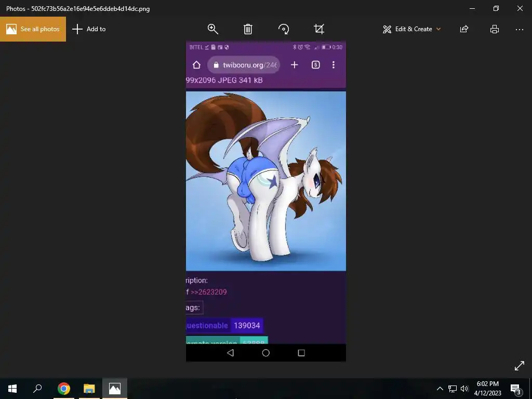Select the Photos app taskbar icon
Screen dimensions: 532x399
click(x=115, y=389)
